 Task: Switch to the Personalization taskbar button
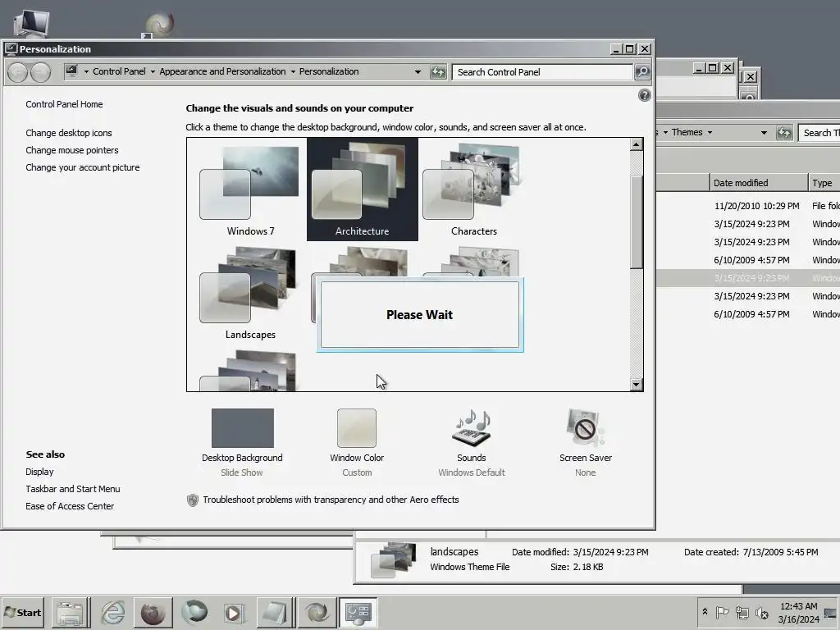(358, 612)
